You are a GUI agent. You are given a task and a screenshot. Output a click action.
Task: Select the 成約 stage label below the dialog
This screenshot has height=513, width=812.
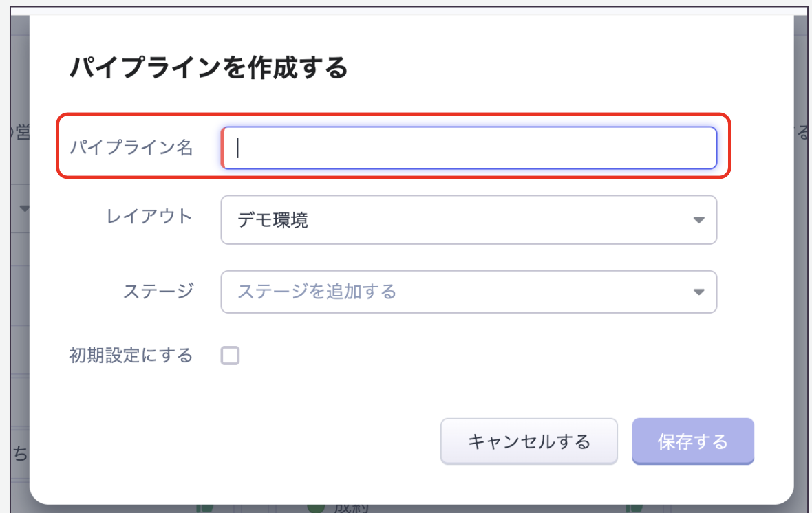click(352, 509)
